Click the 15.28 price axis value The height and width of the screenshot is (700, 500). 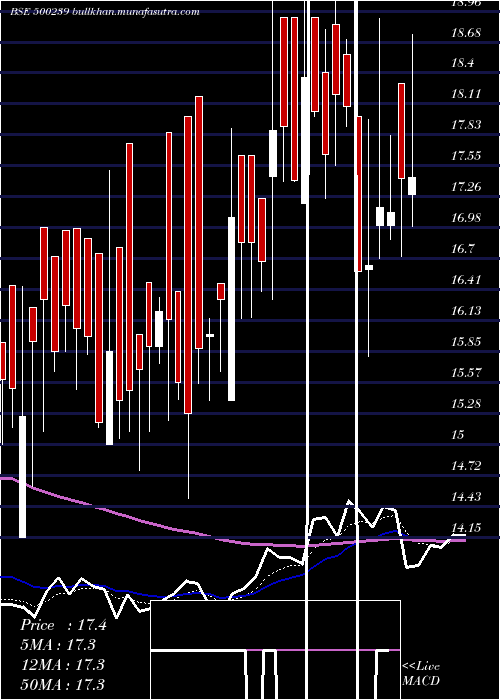[x=466, y=404]
